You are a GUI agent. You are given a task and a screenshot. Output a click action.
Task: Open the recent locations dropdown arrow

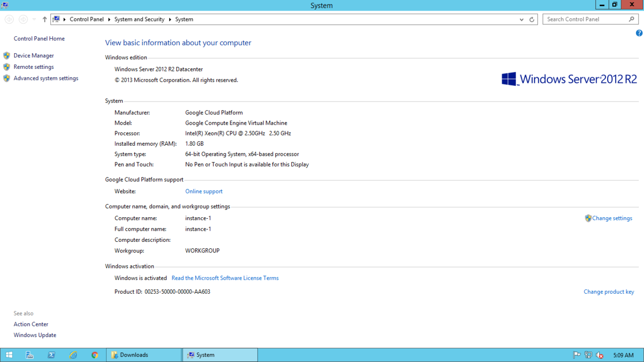point(34,19)
